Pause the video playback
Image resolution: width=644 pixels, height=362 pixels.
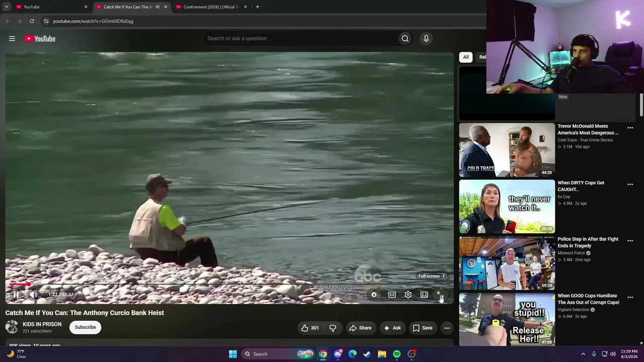click(16, 295)
